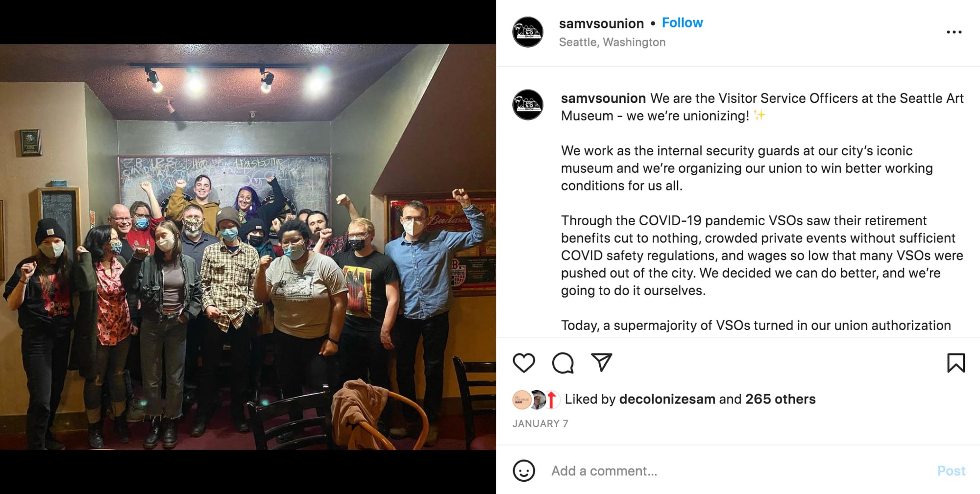Click the group photo of the post

pyautogui.click(x=247, y=247)
